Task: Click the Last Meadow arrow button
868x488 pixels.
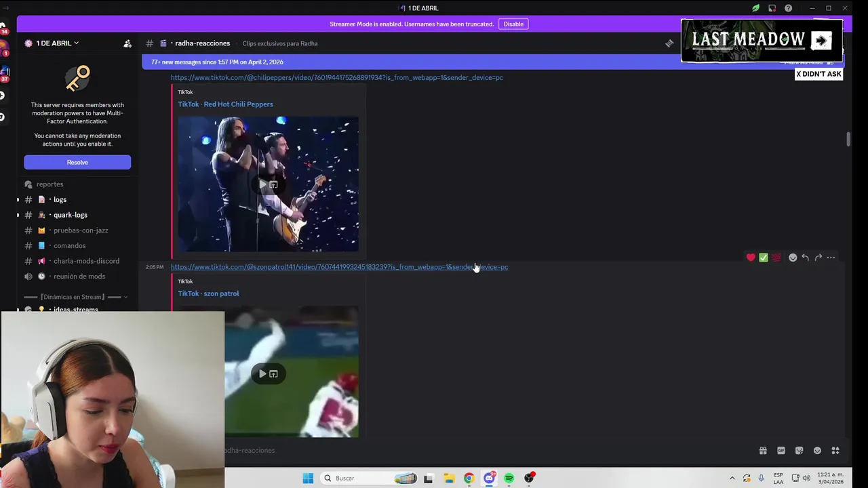Action: click(821, 41)
